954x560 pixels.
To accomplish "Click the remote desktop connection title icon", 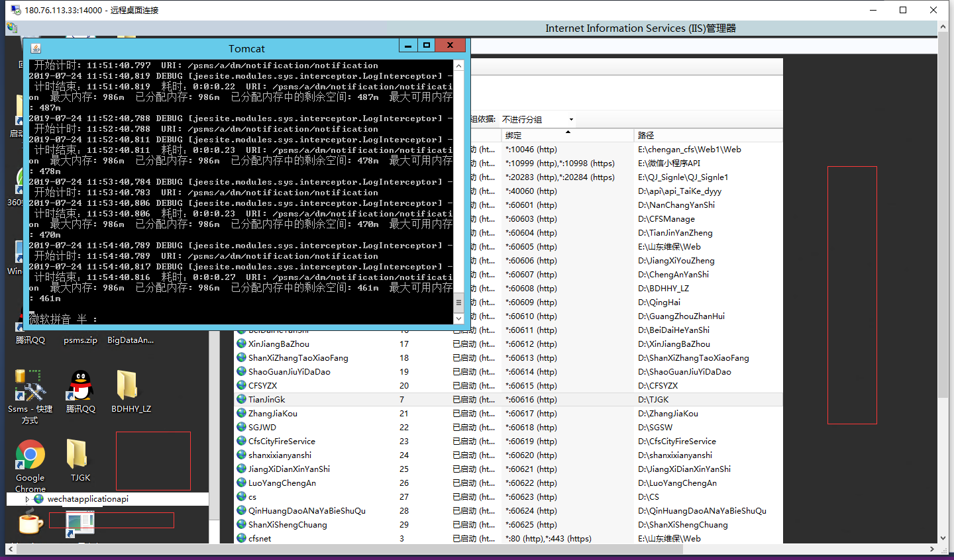I will click(x=16, y=10).
